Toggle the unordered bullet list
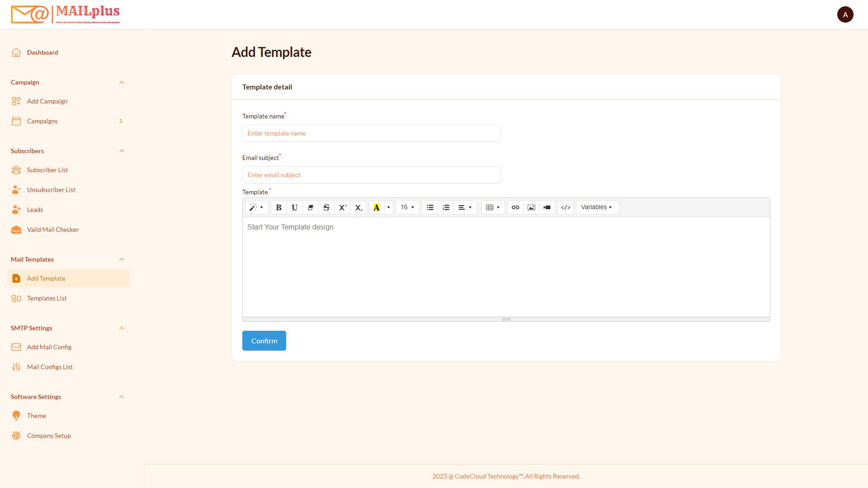Viewport: 868px width, 488px height. (x=430, y=207)
